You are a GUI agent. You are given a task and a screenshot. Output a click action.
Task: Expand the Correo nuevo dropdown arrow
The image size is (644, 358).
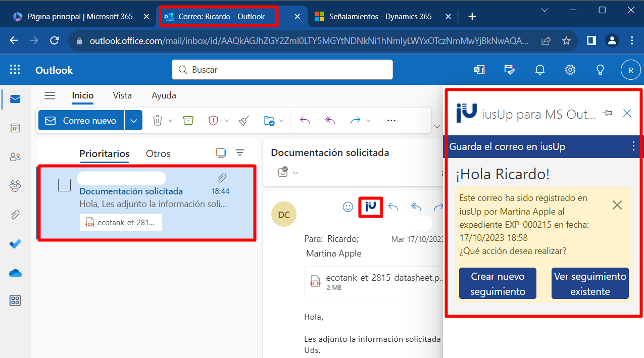(x=133, y=121)
